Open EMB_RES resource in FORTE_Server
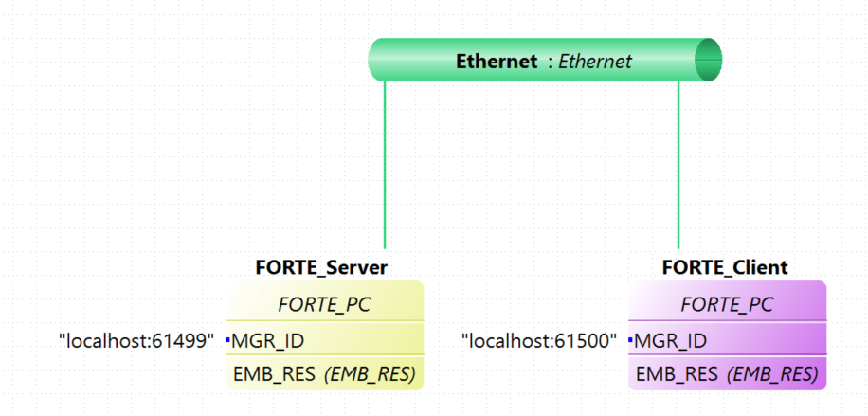The height and width of the screenshot is (416, 868). [324, 374]
